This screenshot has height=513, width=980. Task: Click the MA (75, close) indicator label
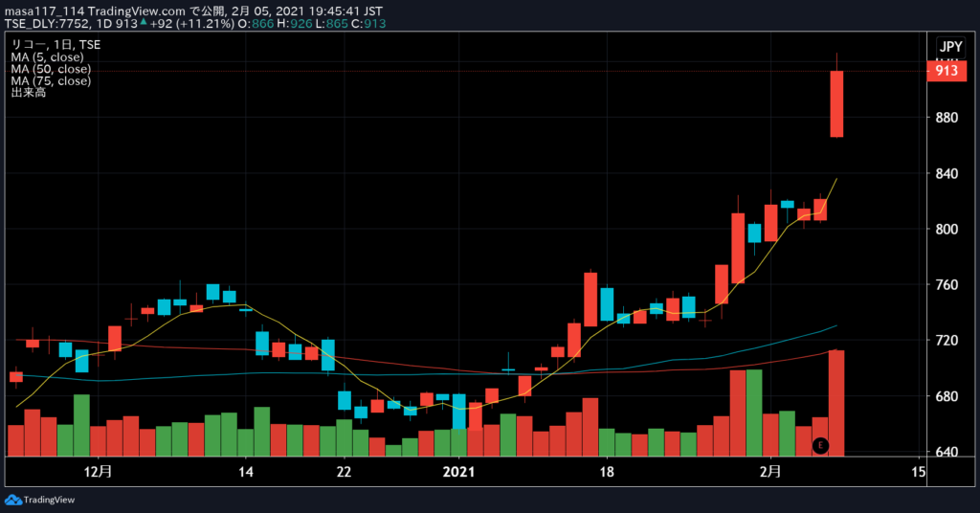tap(51, 80)
